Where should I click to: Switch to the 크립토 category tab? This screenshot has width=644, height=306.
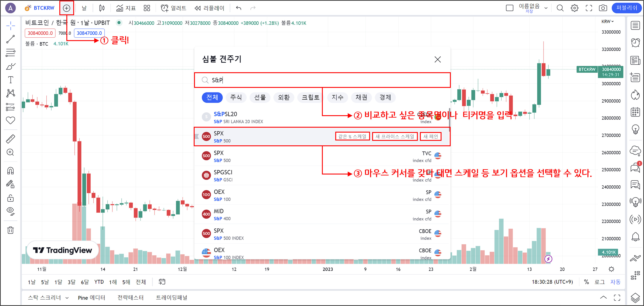coord(310,97)
